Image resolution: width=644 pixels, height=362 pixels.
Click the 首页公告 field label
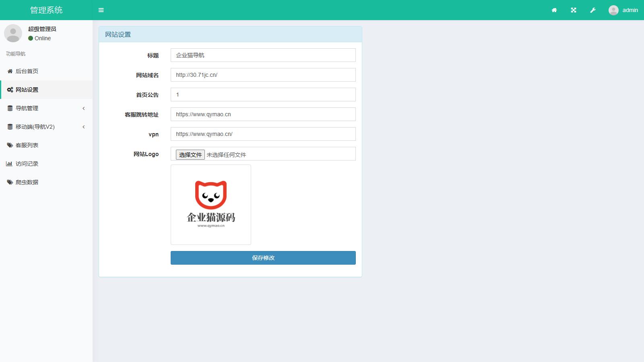(x=147, y=95)
